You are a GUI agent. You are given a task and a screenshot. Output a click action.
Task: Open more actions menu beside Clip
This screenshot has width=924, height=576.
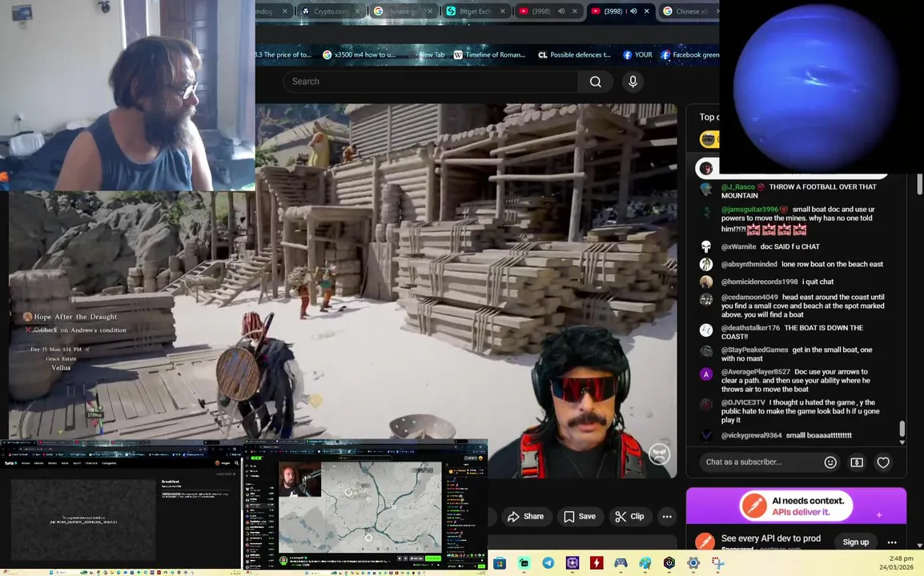(x=667, y=517)
